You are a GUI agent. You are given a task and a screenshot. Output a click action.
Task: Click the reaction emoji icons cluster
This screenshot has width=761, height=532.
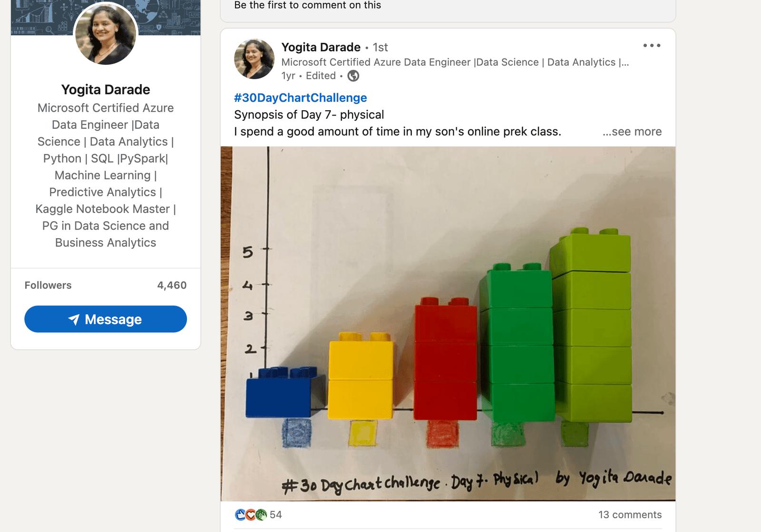click(251, 514)
